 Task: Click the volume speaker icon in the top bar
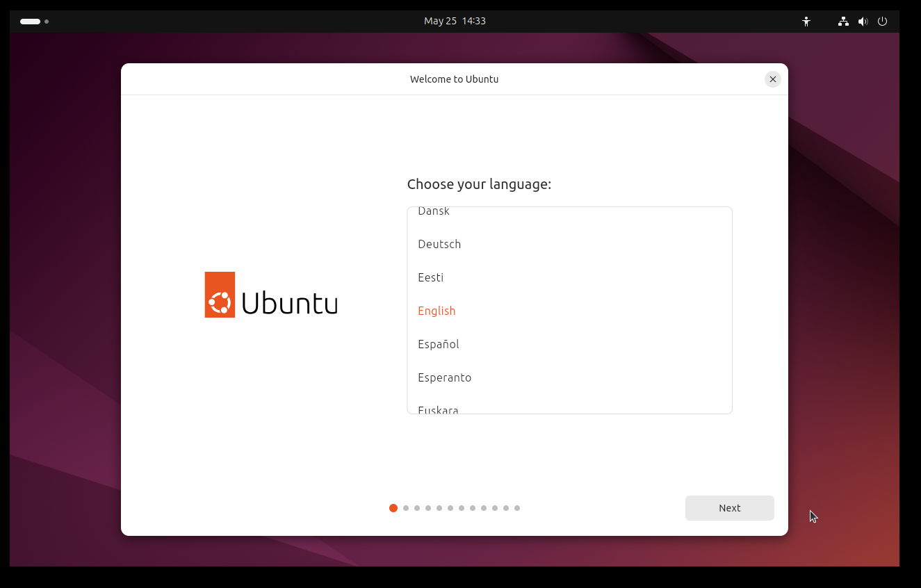[x=863, y=22]
